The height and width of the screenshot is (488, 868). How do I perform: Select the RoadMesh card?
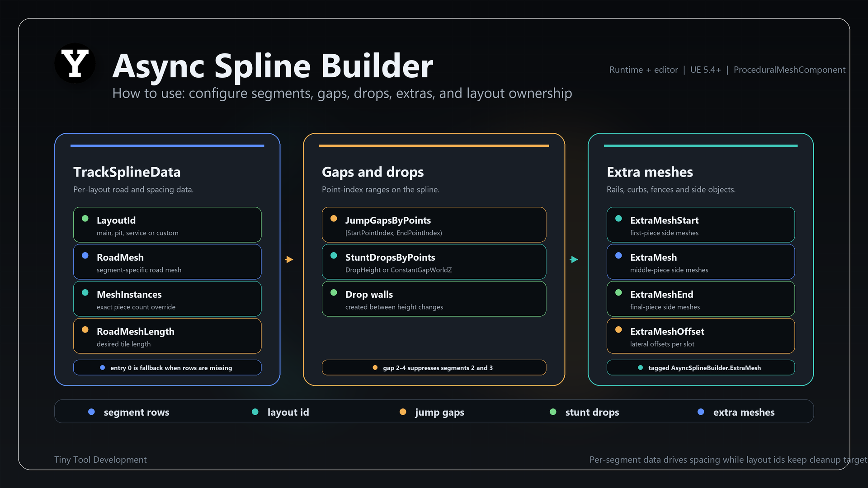click(167, 262)
